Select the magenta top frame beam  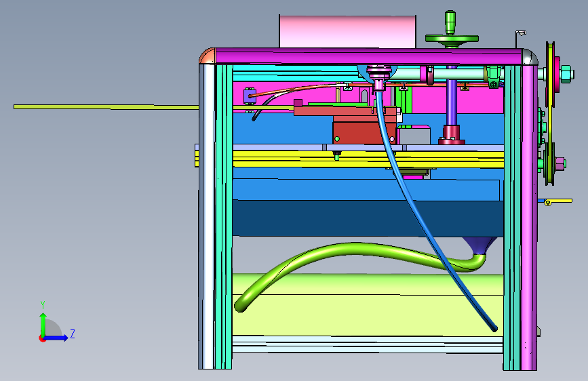point(370,56)
